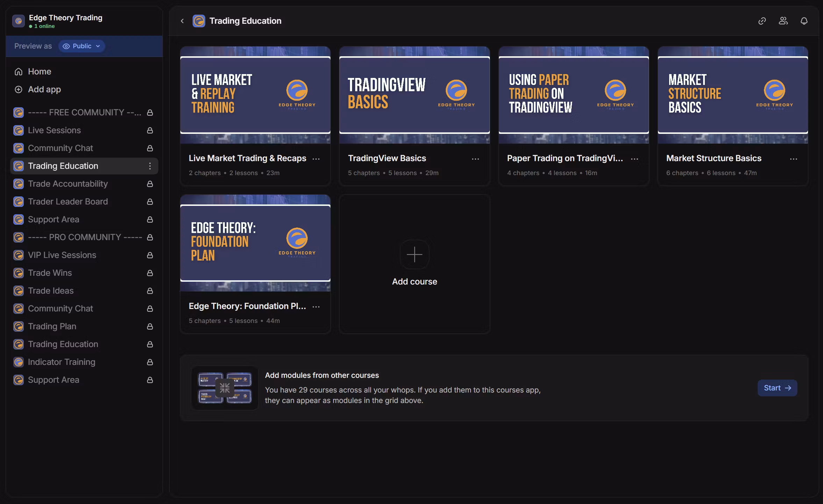Click the 'Edge Theory Trading' workspace name
823x504 pixels.
(66, 18)
